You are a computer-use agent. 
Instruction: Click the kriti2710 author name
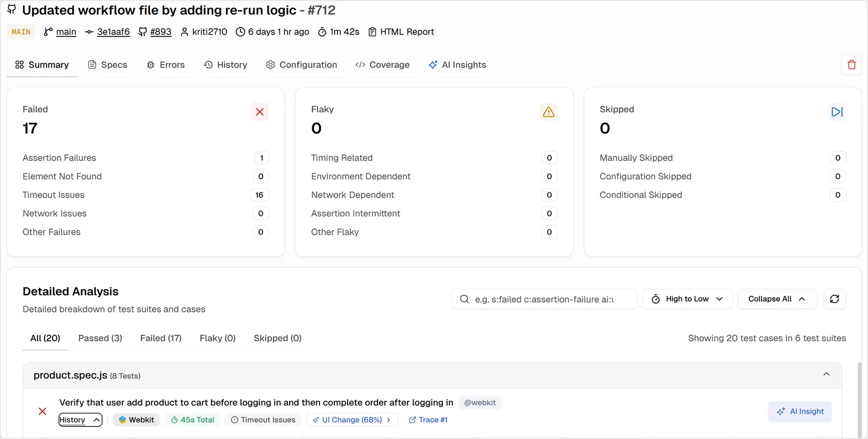pyautogui.click(x=210, y=32)
